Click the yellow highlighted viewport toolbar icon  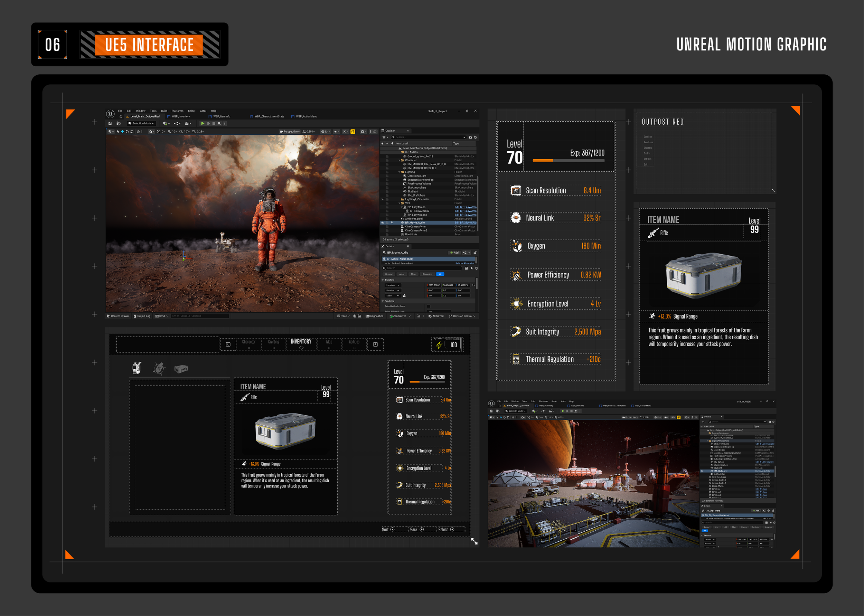353,132
